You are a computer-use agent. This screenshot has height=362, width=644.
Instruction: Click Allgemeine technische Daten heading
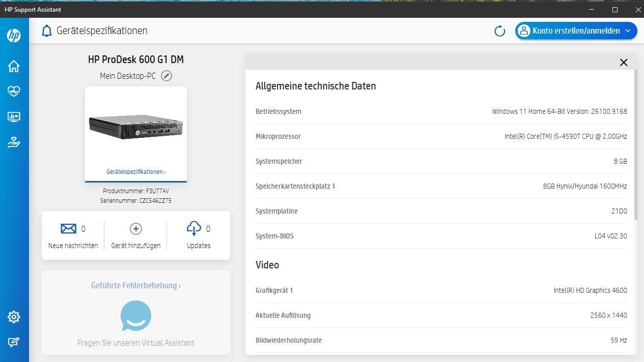(316, 86)
